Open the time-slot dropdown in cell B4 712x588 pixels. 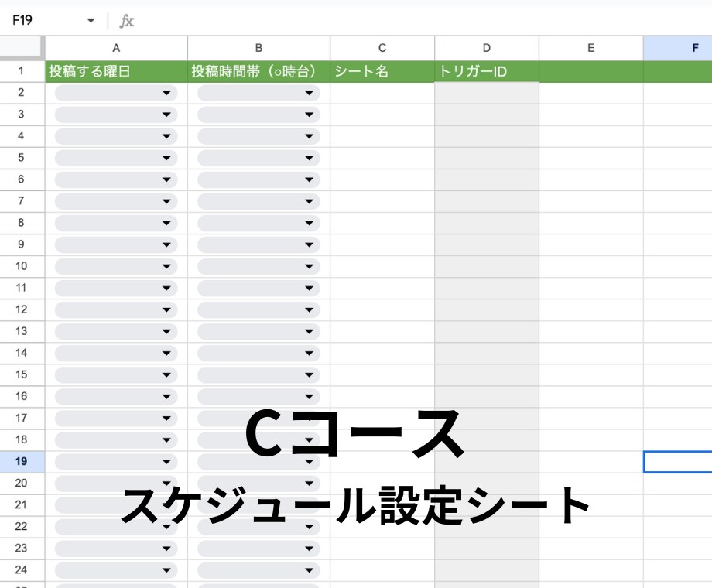tap(310, 136)
